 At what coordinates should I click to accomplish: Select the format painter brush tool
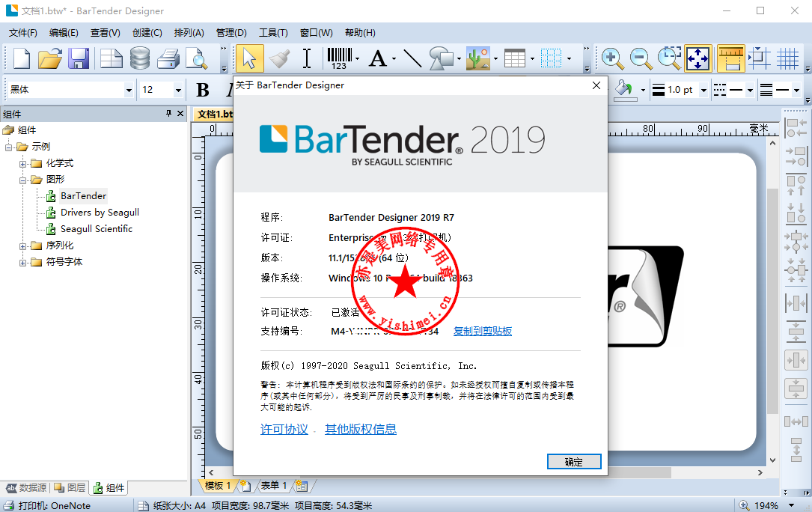(279, 58)
